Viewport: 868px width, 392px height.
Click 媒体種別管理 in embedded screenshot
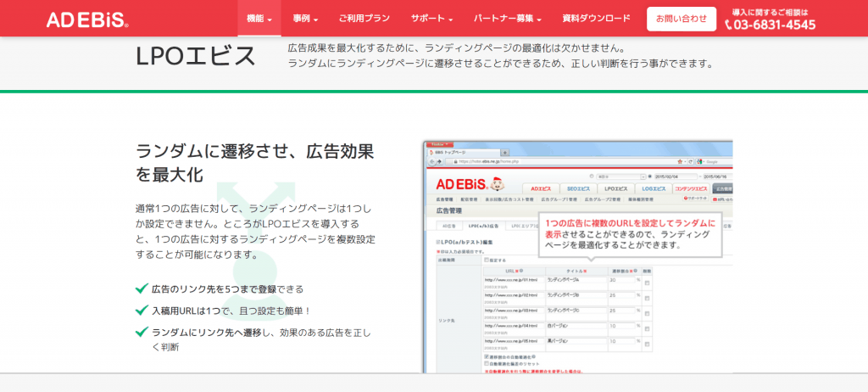(x=641, y=199)
